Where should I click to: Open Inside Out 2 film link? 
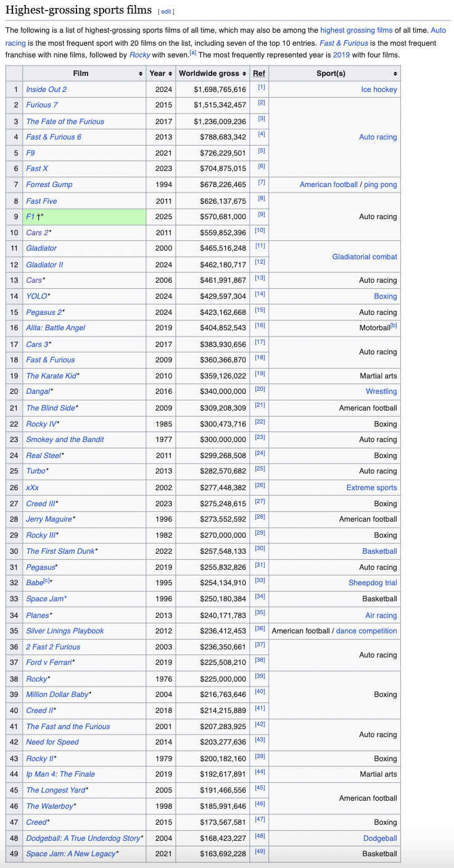46,90
